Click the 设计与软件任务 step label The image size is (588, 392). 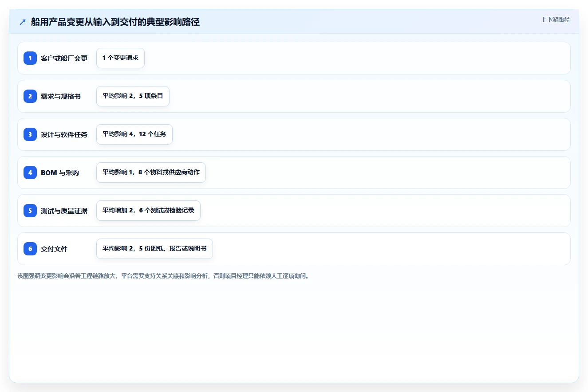(64, 135)
